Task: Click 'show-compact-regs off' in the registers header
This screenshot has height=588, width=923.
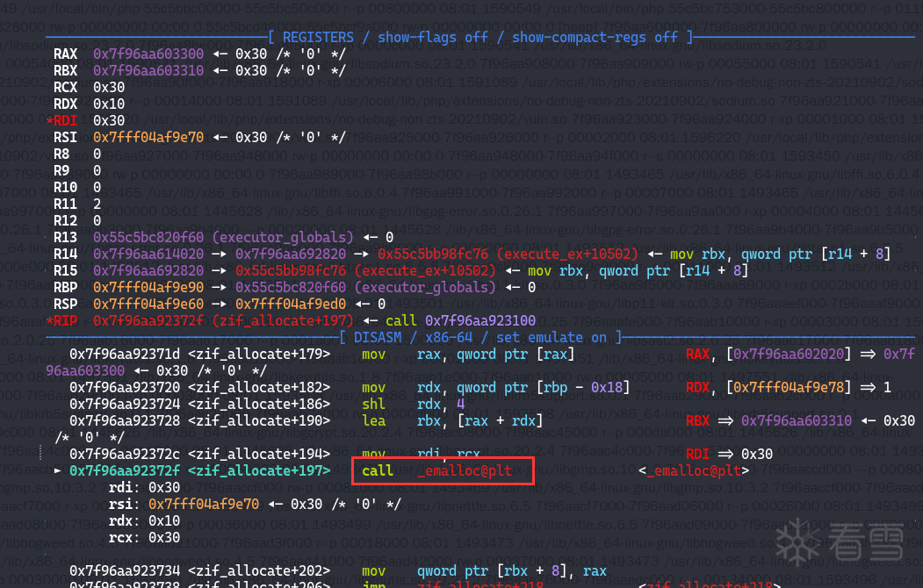Action: (x=594, y=37)
